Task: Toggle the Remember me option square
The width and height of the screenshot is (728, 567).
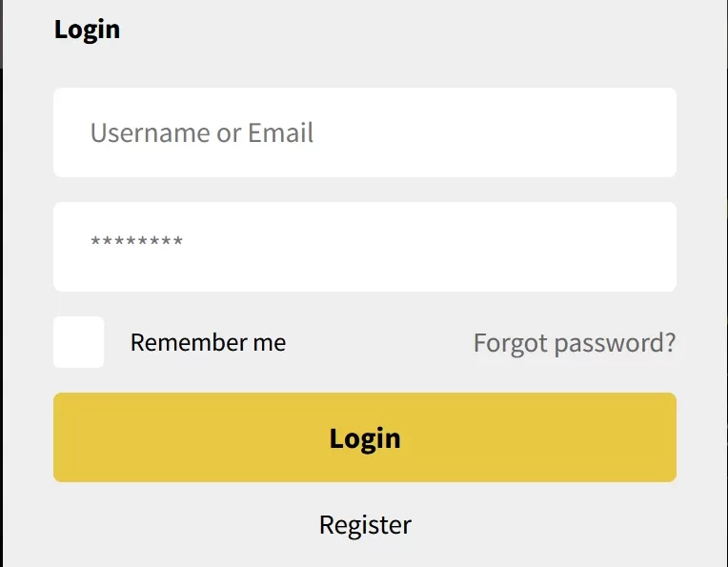Action: [x=79, y=342]
